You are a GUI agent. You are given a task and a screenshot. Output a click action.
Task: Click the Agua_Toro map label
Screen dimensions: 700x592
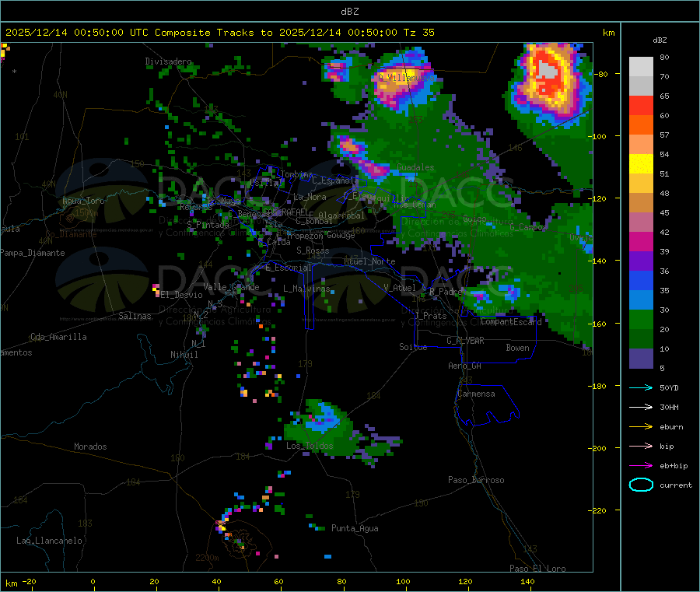(83, 201)
